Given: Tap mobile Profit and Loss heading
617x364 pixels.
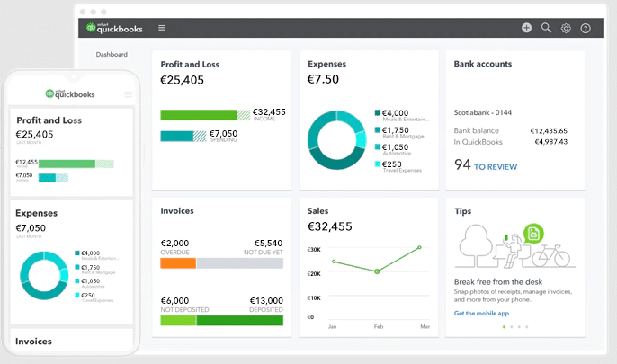Looking at the screenshot, I should [49, 120].
